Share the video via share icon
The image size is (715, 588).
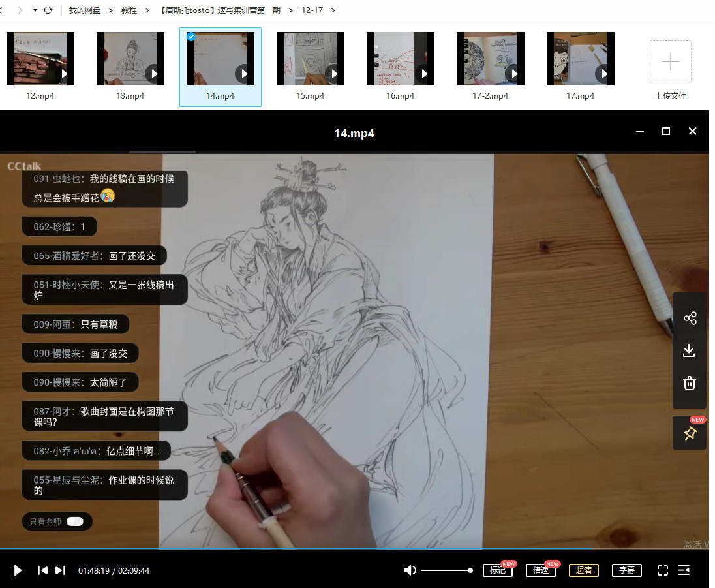(690, 318)
